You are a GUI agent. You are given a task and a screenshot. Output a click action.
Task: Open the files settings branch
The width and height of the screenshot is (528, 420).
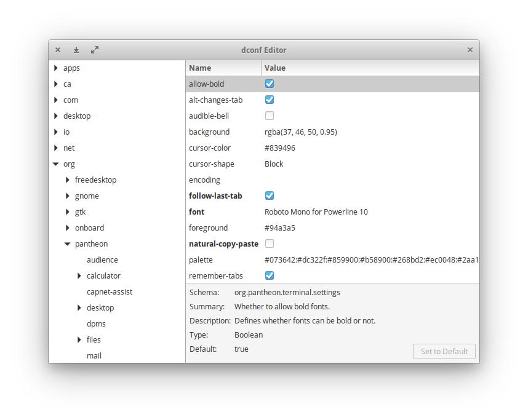(94, 339)
